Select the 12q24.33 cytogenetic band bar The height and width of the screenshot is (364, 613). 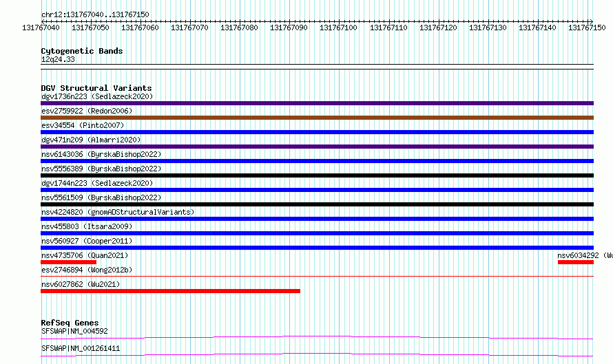(x=317, y=67)
